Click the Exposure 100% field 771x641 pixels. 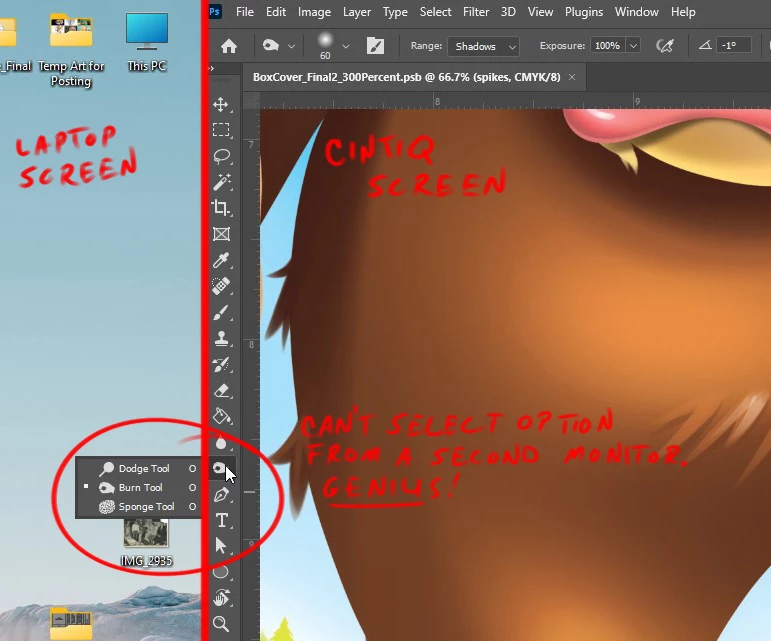[609, 46]
